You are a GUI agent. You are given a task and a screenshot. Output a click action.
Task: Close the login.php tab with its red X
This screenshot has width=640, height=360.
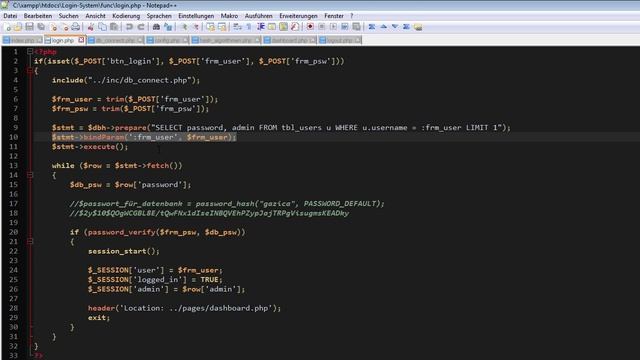tap(81, 40)
